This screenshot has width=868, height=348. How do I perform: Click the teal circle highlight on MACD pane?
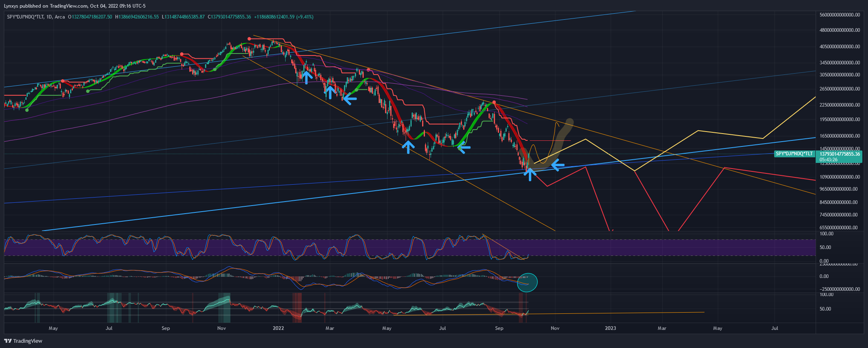click(x=527, y=282)
